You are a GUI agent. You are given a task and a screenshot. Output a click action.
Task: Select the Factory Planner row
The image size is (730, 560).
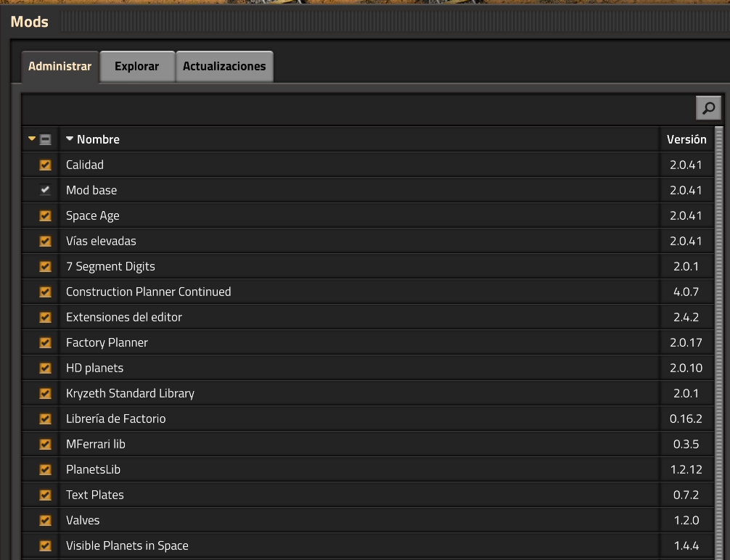(x=368, y=342)
